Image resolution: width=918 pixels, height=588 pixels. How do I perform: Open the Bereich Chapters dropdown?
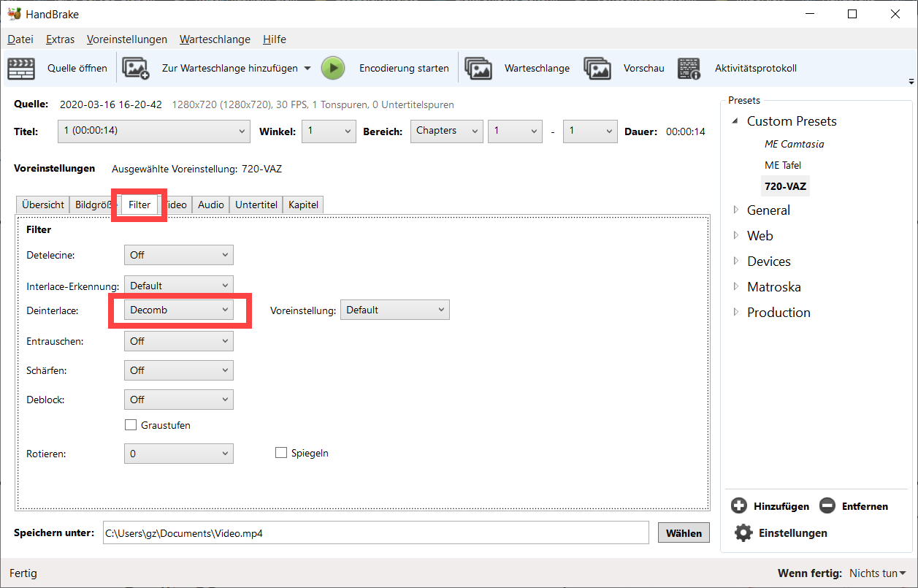point(447,131)
